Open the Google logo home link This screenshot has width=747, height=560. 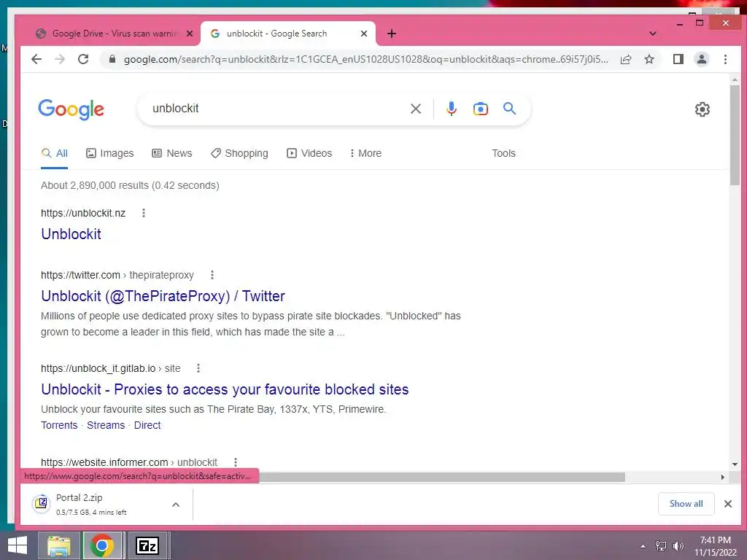point(71,109)
